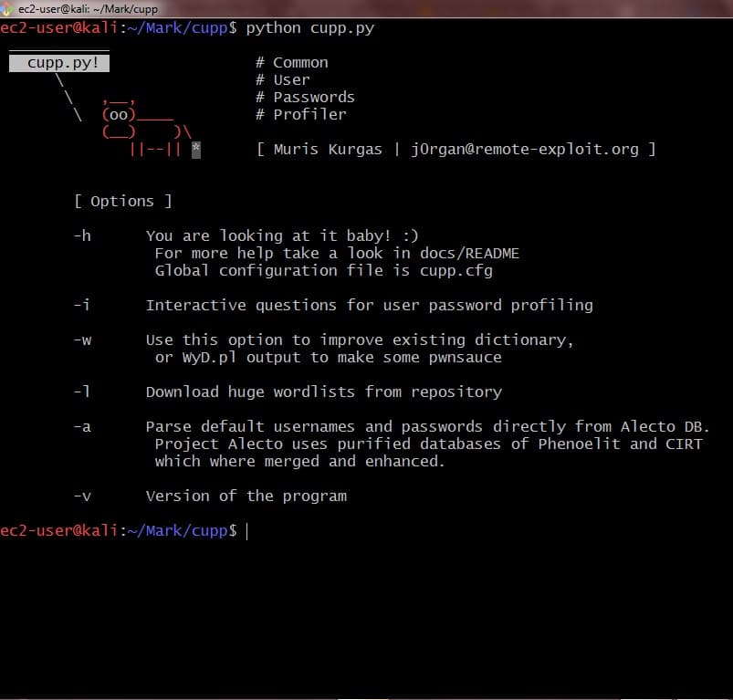Screen dimensions: 733x700
Task: Click the typed command 'python cupp.py'
Action: click(310, 28)
